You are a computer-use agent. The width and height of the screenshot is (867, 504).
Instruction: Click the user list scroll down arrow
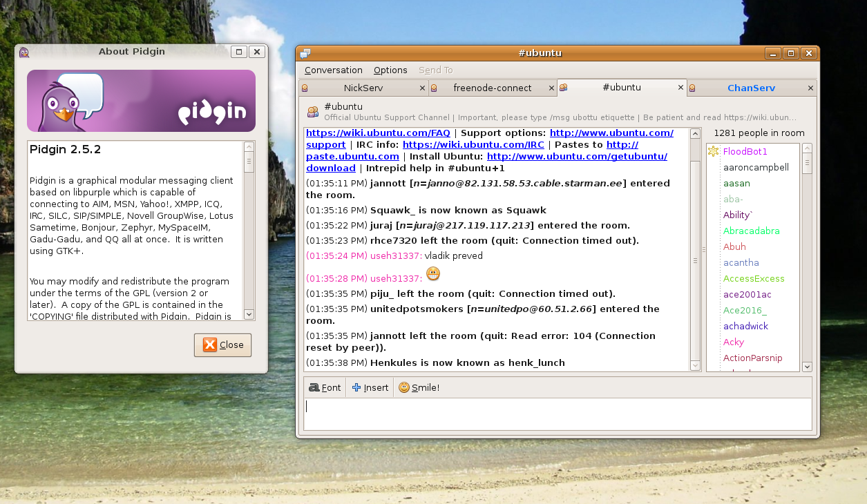[808, 367]
